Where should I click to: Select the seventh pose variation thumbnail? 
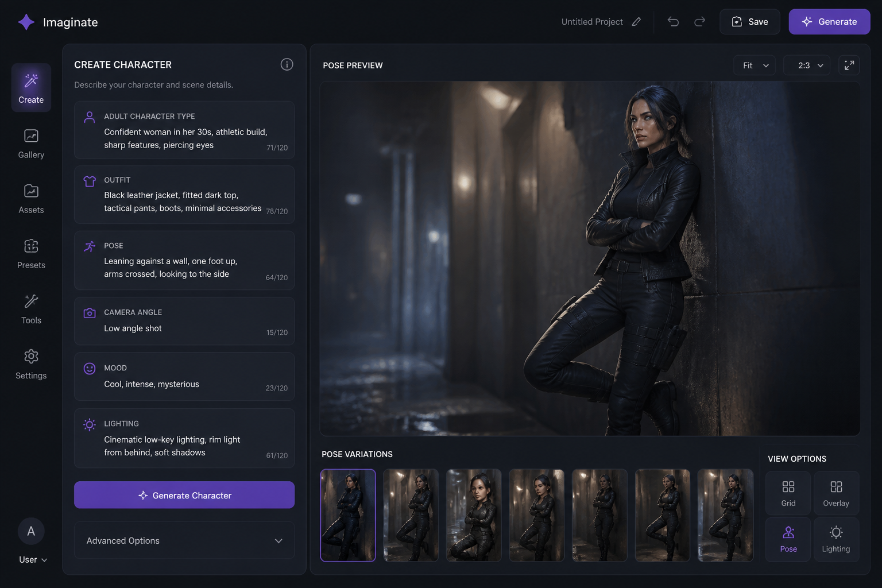725,515
